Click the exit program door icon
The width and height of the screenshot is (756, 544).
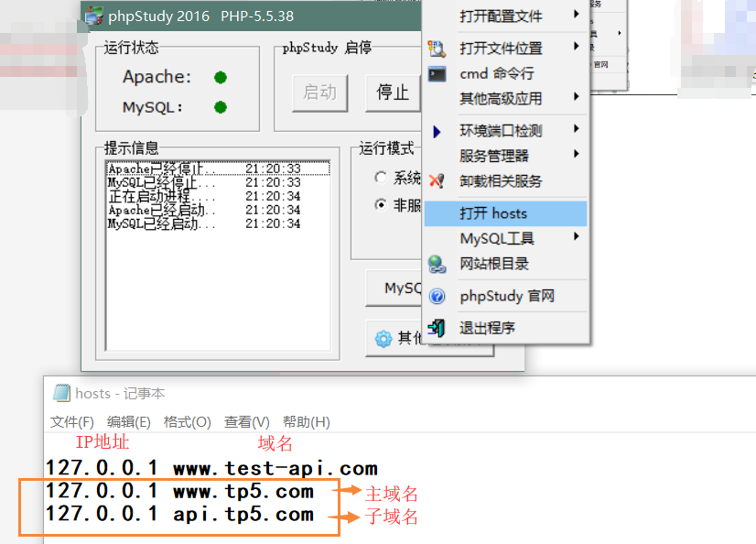point(437,328)
